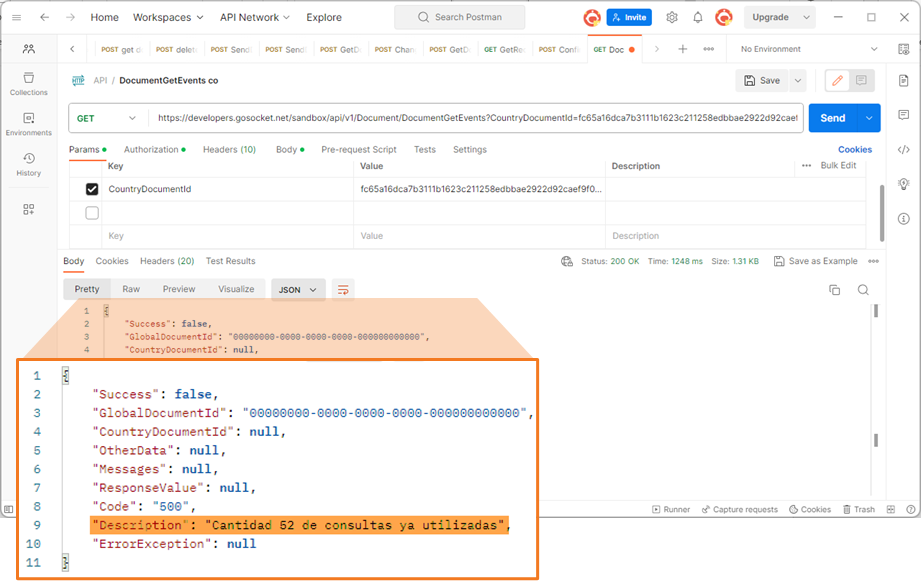Image resolution: width=921 pixels, height=581 pixels.
Task: Open tab options three-dots menu
Action: point(709,49)
